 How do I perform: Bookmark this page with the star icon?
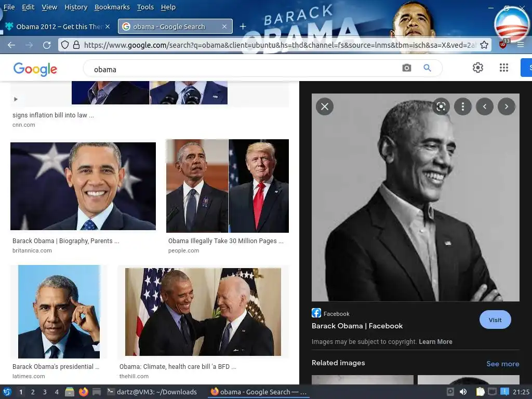(x=484, y=45)
